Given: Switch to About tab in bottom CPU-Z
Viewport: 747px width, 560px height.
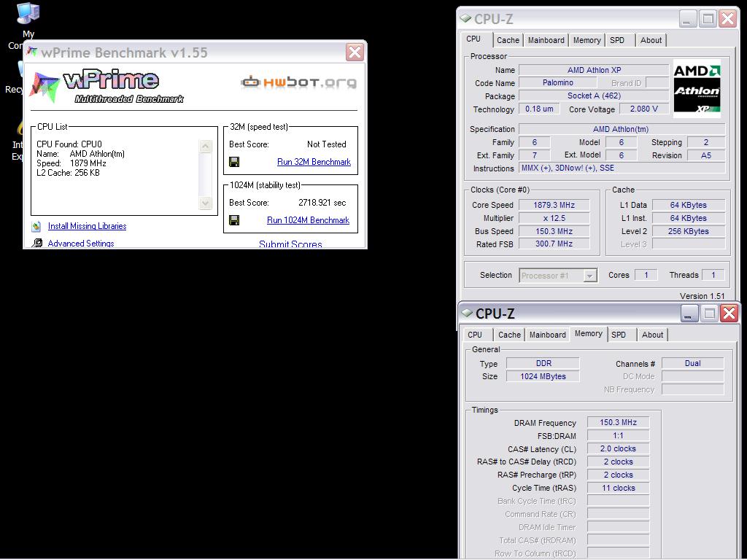Looking at the screenshot, I should point(652,335).
